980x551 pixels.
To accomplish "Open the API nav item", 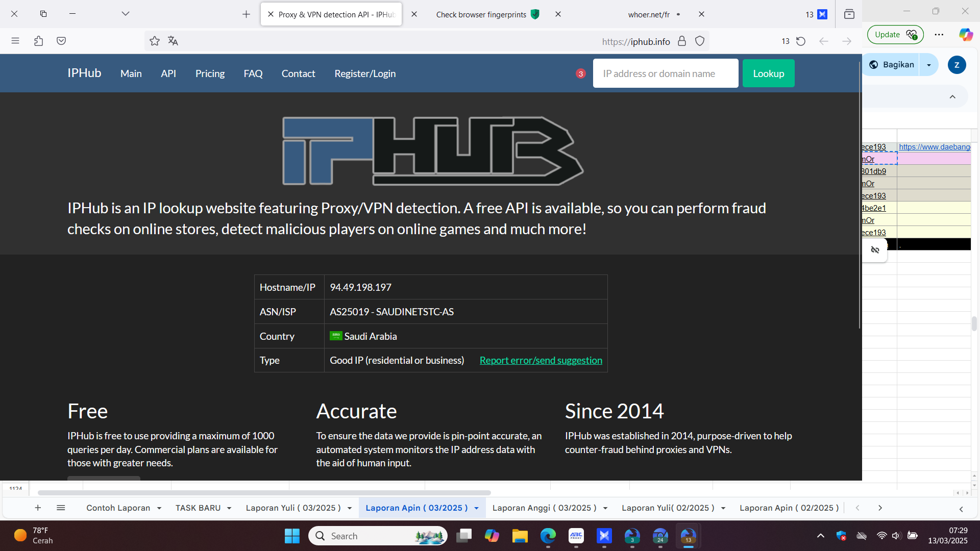I will [168, 73].
